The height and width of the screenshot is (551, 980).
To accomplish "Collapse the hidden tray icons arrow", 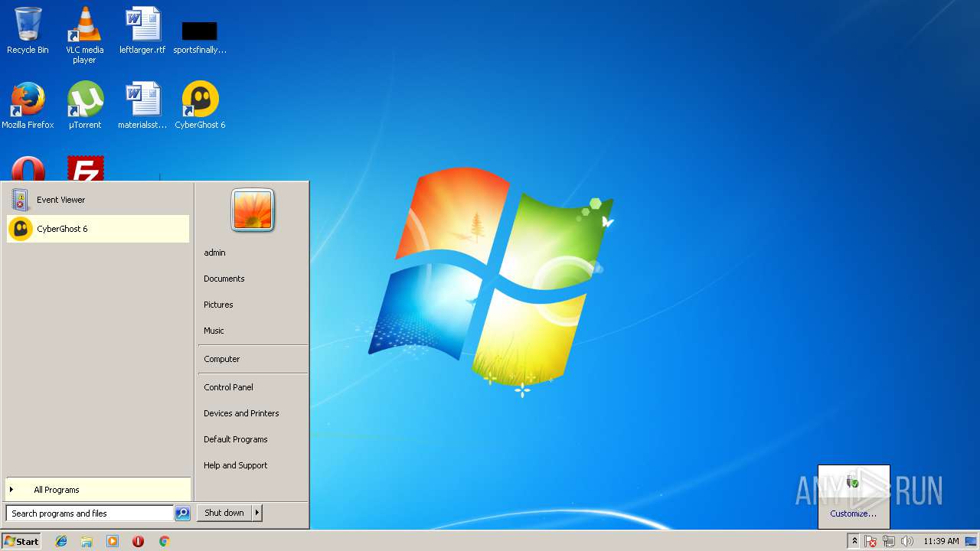I will point(854,541).
